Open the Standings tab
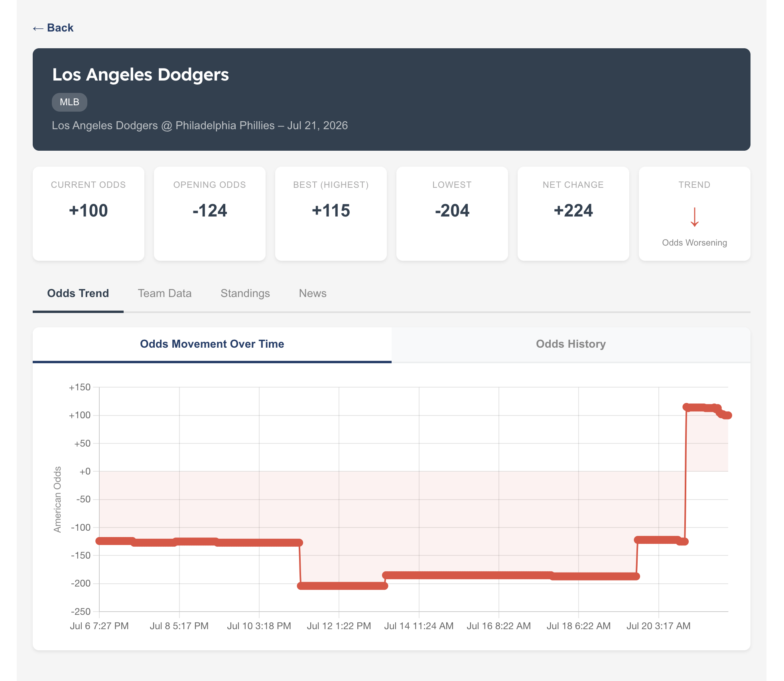The image size is (784, 681). click(x=245, y=293)
